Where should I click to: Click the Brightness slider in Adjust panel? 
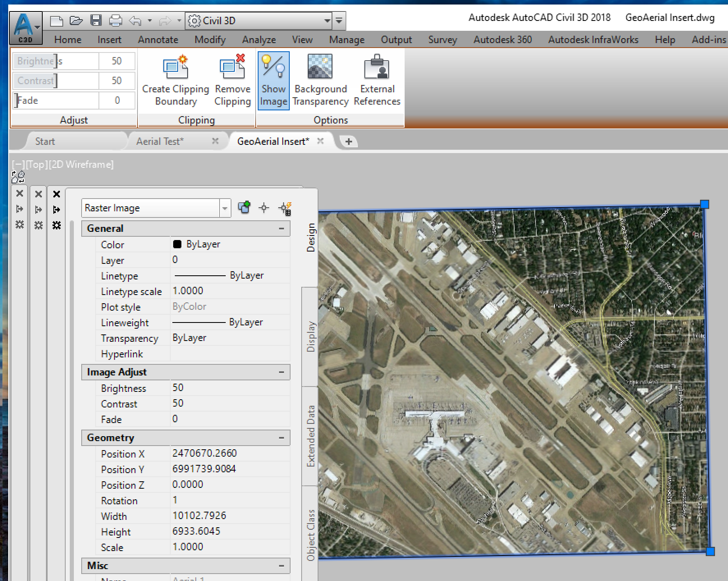pyautogui.click(x=56, y=61)
